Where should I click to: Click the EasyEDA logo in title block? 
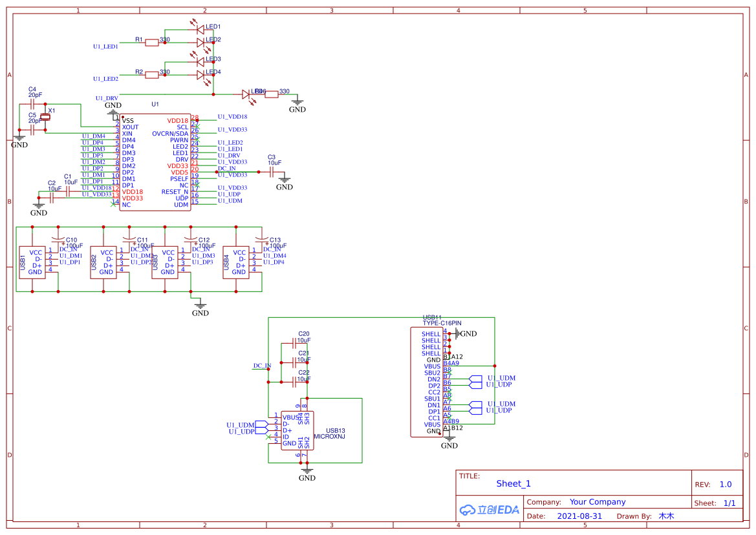click(490, 509)
